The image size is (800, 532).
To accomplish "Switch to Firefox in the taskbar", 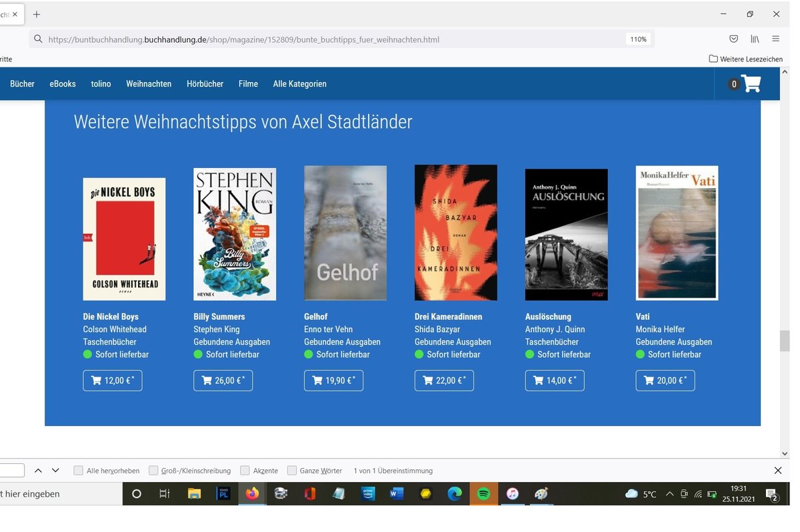I will click(252, 494).
